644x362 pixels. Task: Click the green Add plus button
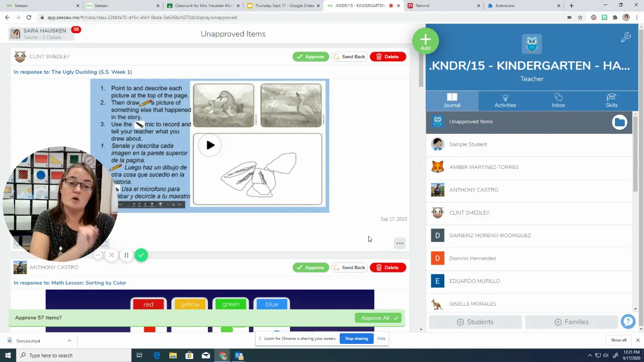pyautogui.click(x=426, y=41)
